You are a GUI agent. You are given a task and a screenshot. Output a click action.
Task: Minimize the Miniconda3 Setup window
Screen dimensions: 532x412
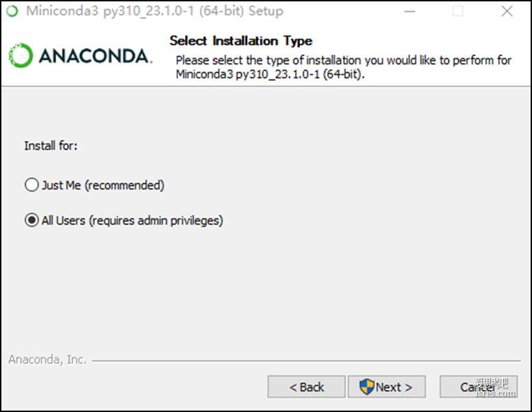pos(409,11)
